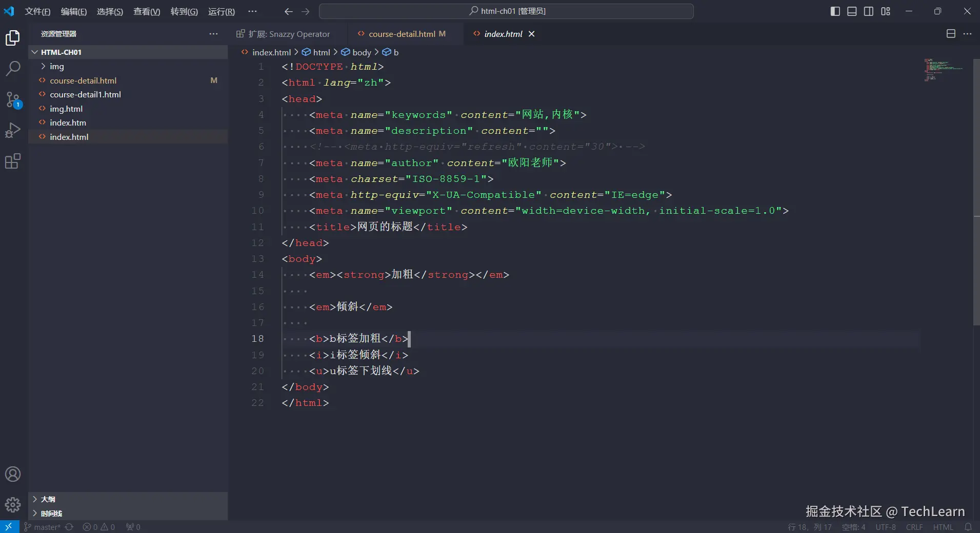The height and width of the screenshot is (533, 980).
Task: Customize layout icon in title bar
Action: 886,11
